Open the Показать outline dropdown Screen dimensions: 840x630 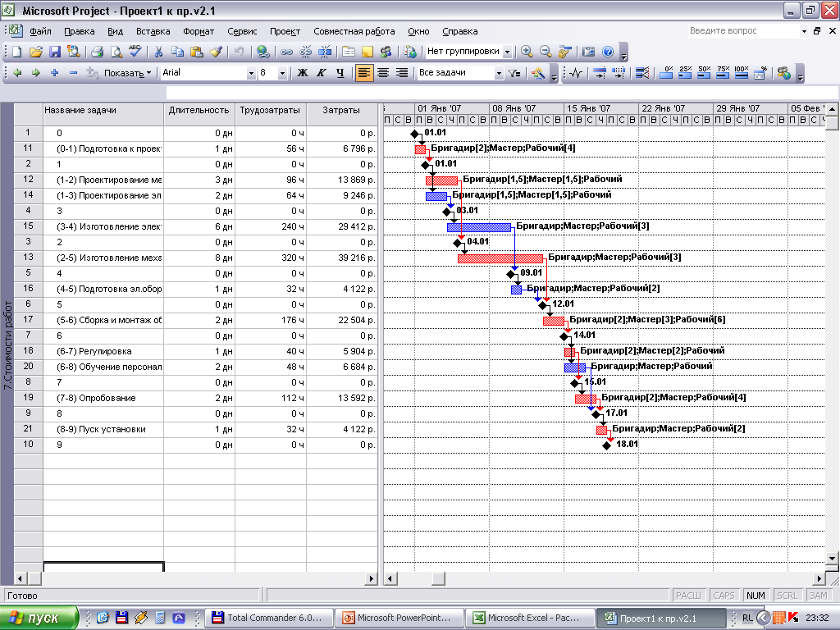tap(127, 73)
